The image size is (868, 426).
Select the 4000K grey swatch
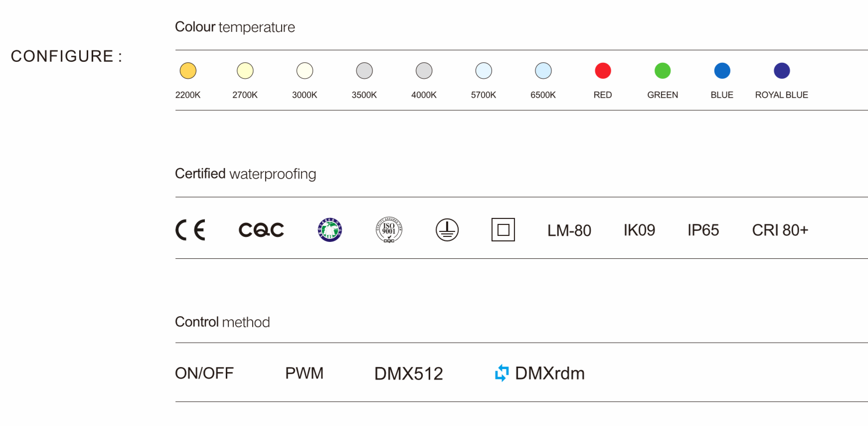click(424, 71)
